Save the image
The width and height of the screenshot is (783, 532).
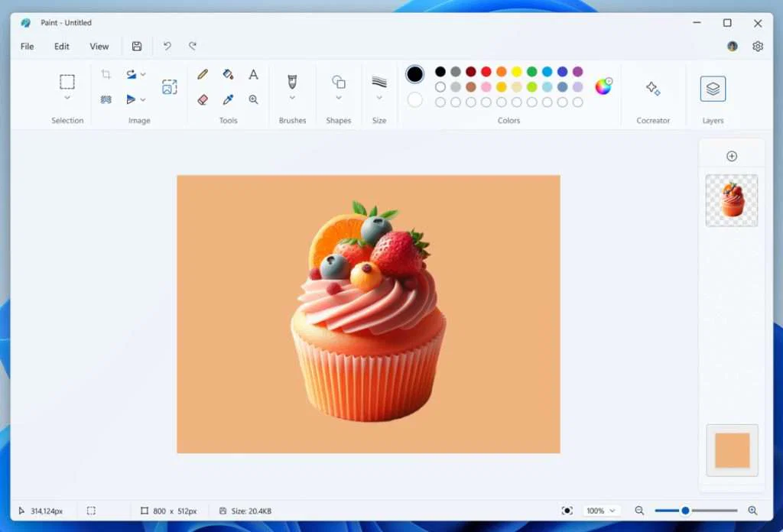[x=137, y=46]
